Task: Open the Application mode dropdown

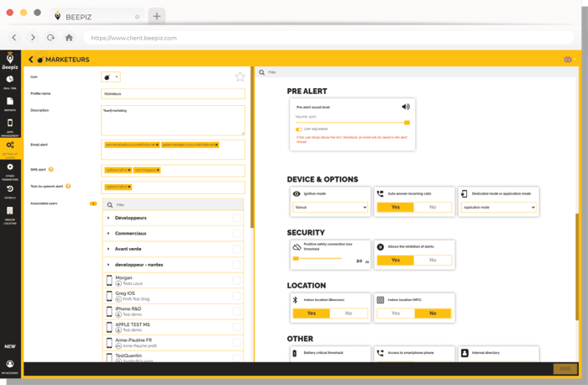Action: click(498, 207)
